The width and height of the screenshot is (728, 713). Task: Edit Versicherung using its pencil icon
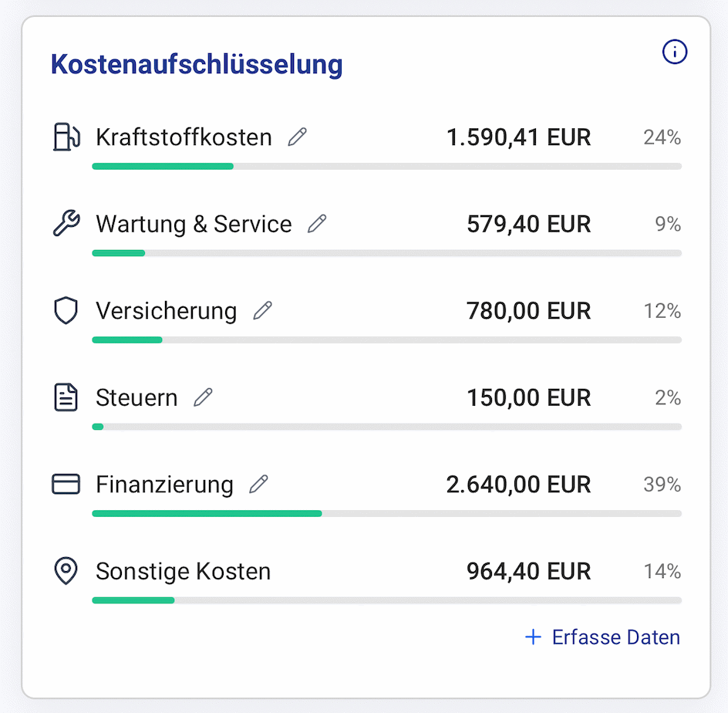pos(262,309)
